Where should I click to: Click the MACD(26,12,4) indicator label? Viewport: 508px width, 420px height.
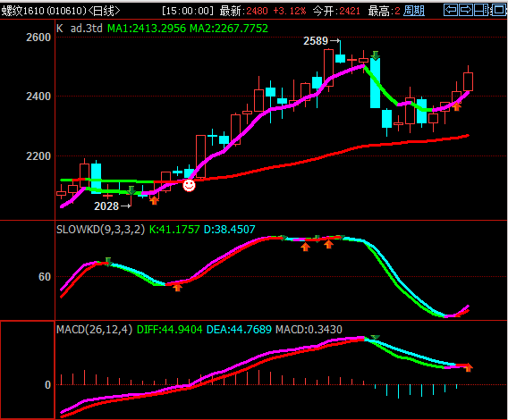tap(94, 330)
